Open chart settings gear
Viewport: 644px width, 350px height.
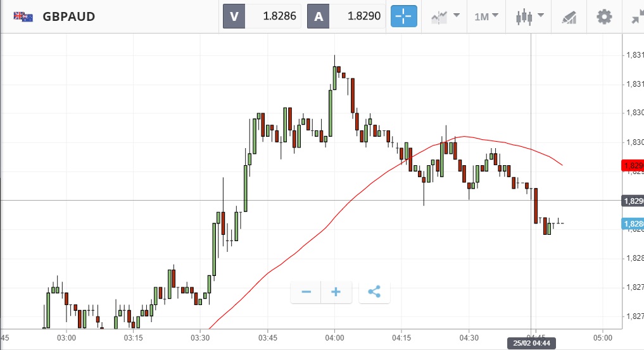coord(605,16)
